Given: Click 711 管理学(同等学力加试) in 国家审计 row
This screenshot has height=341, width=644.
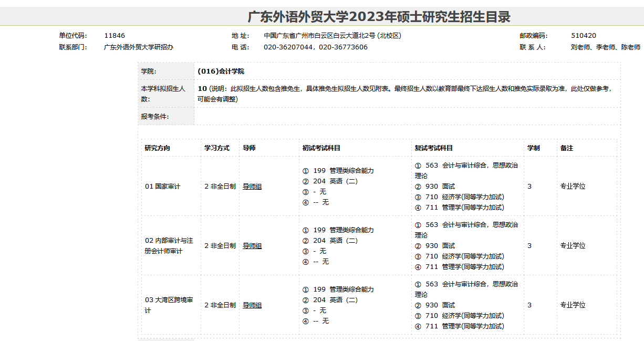Looking at the screenshot, I should [x=460, y=208].
